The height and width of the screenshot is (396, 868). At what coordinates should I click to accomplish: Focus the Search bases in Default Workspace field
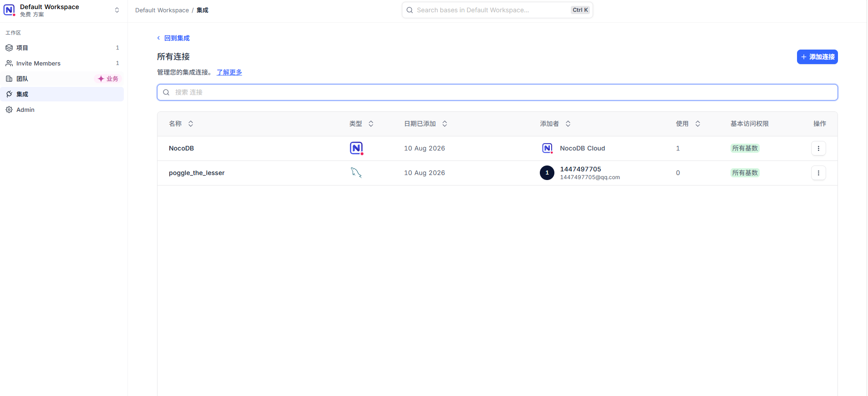coord(497,10)
